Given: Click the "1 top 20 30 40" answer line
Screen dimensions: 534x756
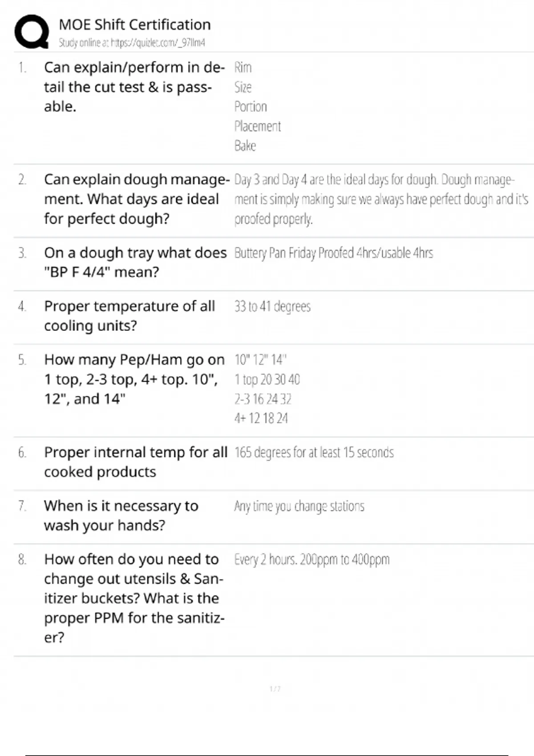Looking at the screenshot, I should [x=267, y=379].
